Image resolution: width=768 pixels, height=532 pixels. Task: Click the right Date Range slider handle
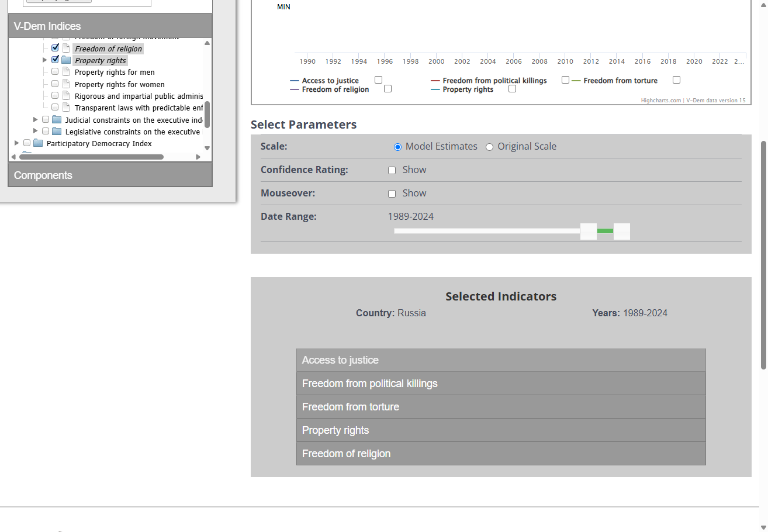(x=622, y=232)
